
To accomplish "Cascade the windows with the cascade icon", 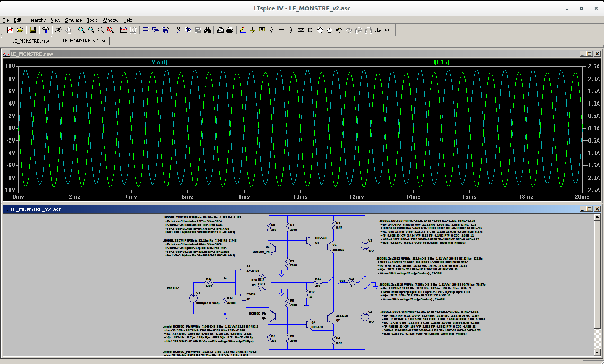I will click(156, 30).
